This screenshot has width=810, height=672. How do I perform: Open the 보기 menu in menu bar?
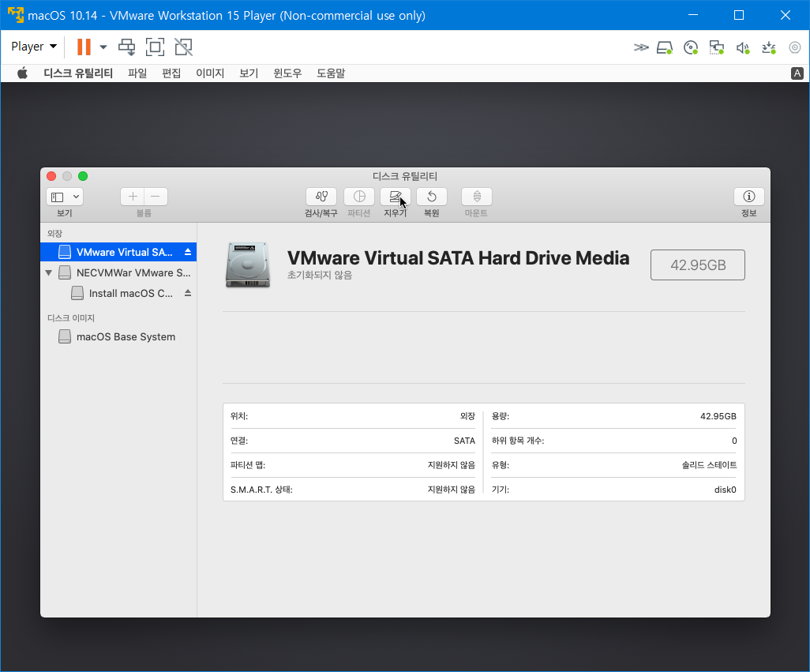(x=249, y=73)
